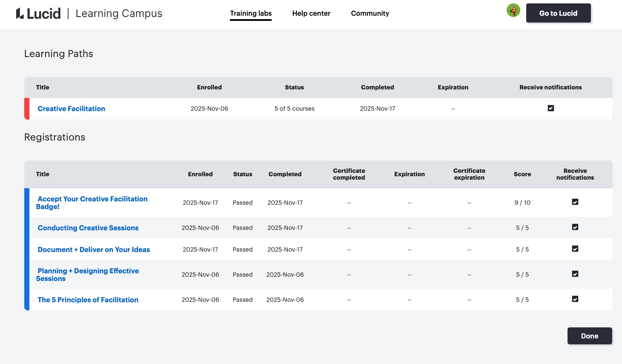Open the Conducting Creative Sessions course
This screenshot has height=364, width=622.
(88, 228)
